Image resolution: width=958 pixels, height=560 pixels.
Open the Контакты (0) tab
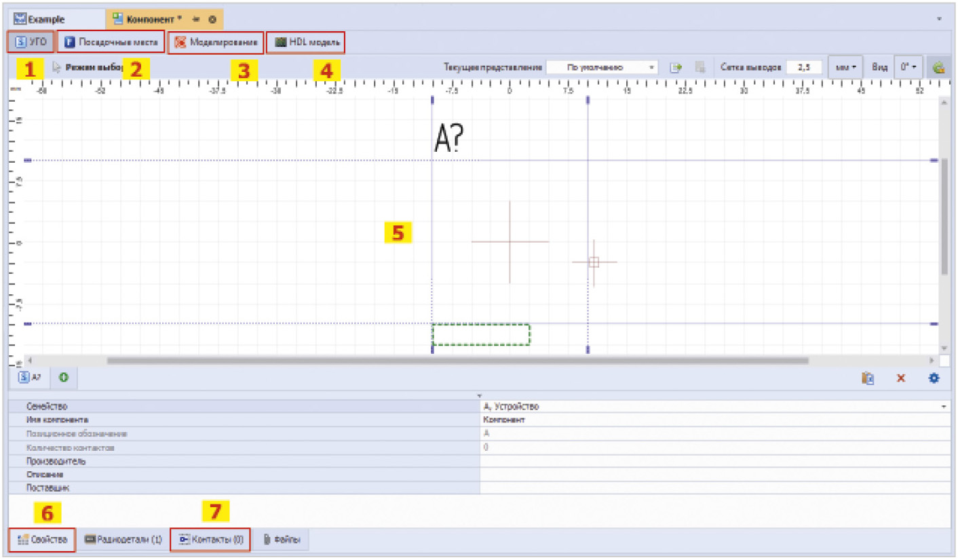(210, 540)
